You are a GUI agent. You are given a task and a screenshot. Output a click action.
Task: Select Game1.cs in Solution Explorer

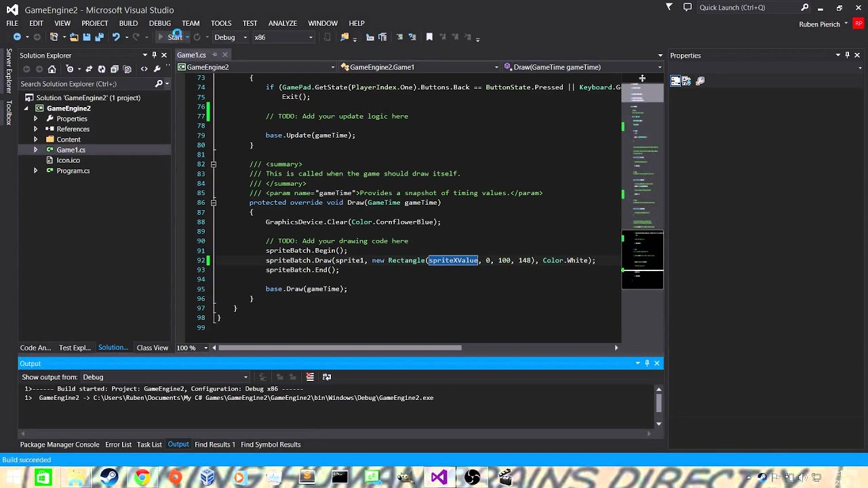click(x=71, y=150)
